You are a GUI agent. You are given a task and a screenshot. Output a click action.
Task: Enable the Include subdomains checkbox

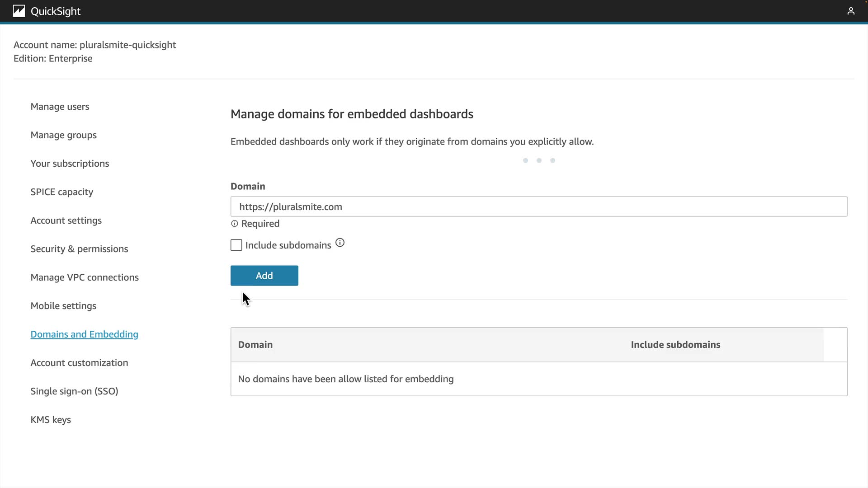236,245
